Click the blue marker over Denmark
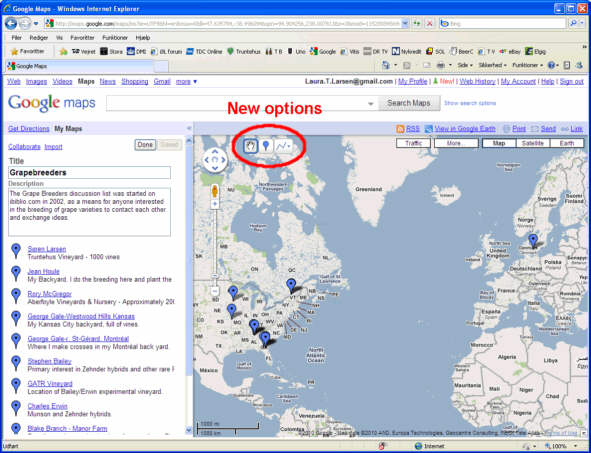591x453 pixels. click(x=533, y=240)
